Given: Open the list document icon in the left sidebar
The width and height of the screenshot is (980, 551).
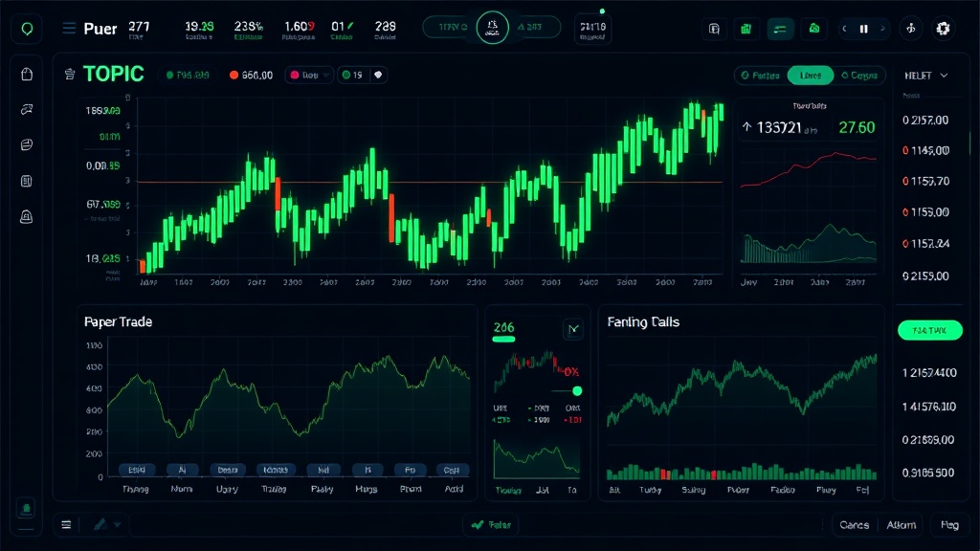Looking at the screenshot, I should click(27, 181).
